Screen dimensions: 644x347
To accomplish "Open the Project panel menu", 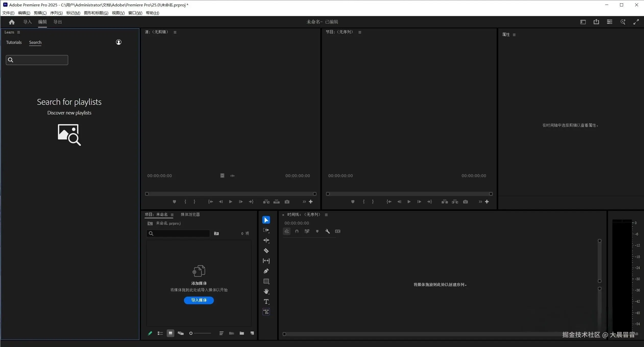I will (x=172, y=215).
